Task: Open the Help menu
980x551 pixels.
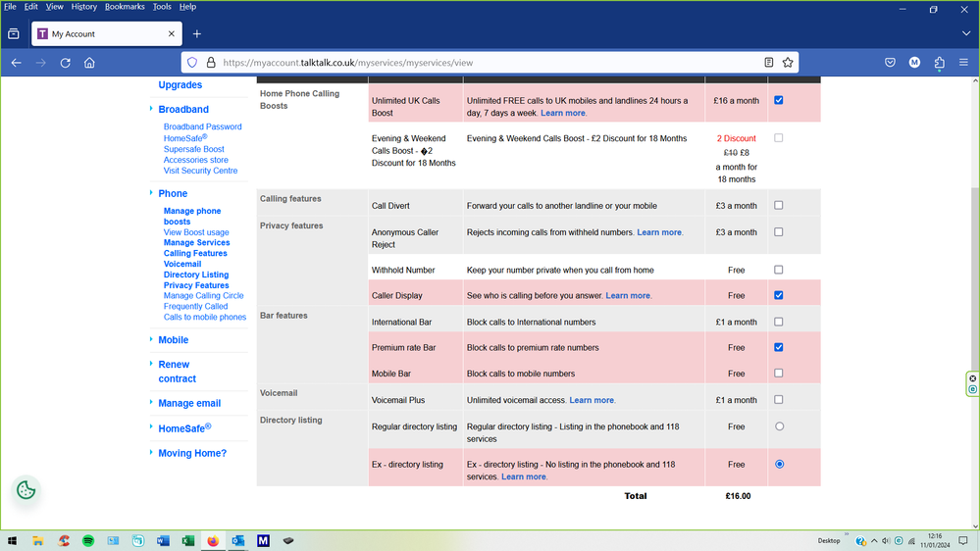Action: coord(187,7)
